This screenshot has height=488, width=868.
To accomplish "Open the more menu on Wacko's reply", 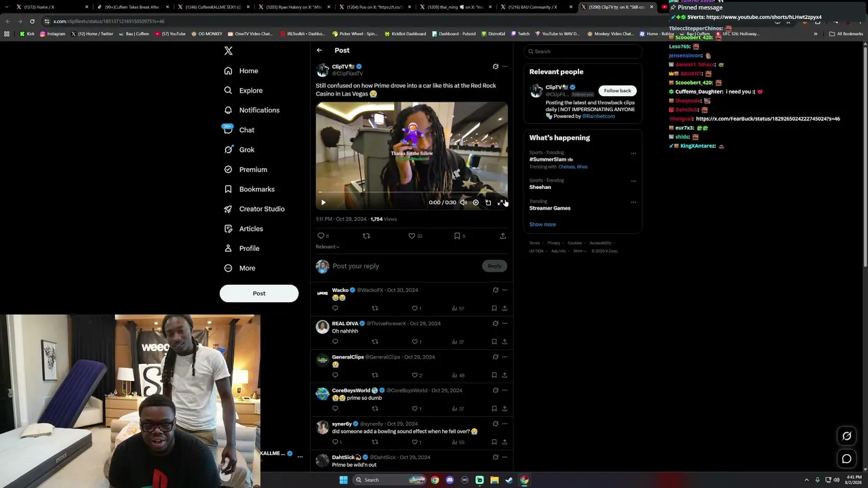I will pyautogui.click(x=505, y=290).
